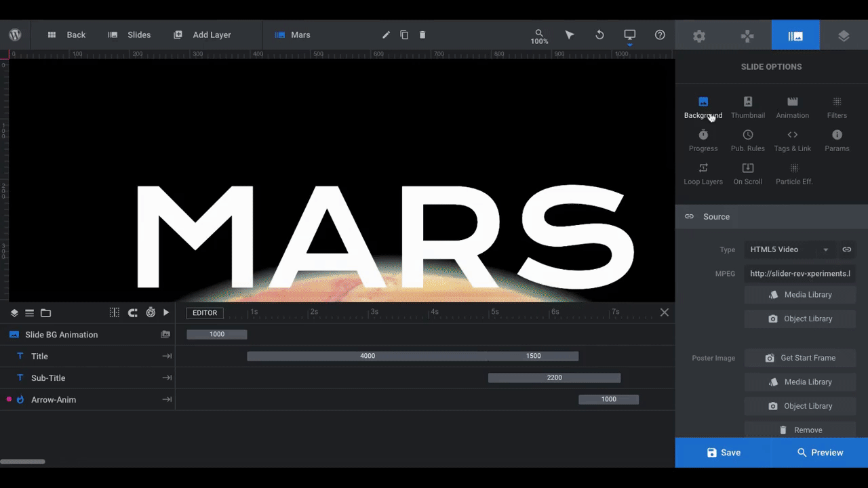Click the link icon beside Type dropdown

coord(847,249)
